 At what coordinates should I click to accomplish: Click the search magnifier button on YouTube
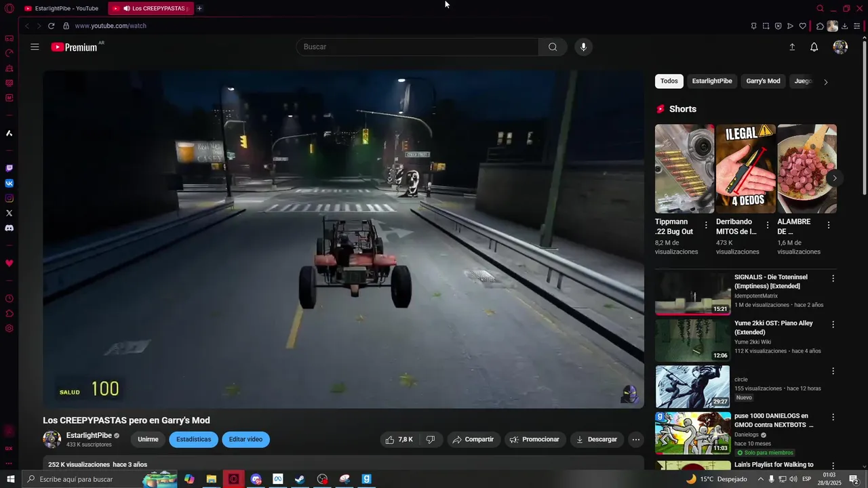(553, 47)
